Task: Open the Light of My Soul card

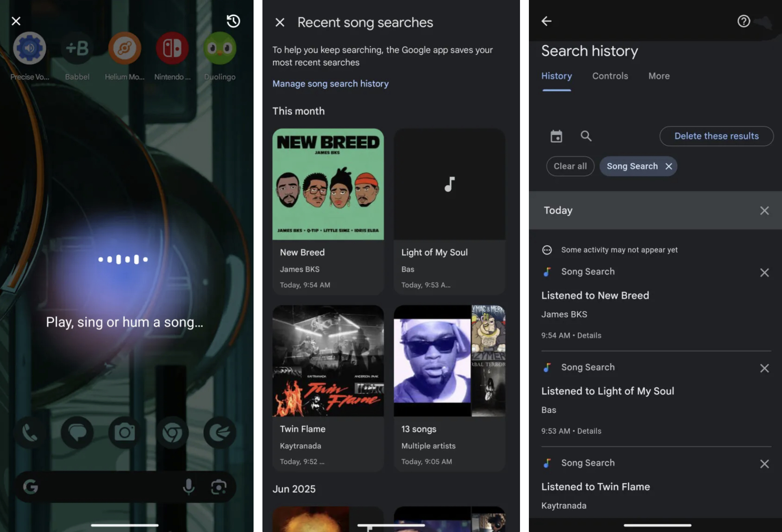Action: 449,211
